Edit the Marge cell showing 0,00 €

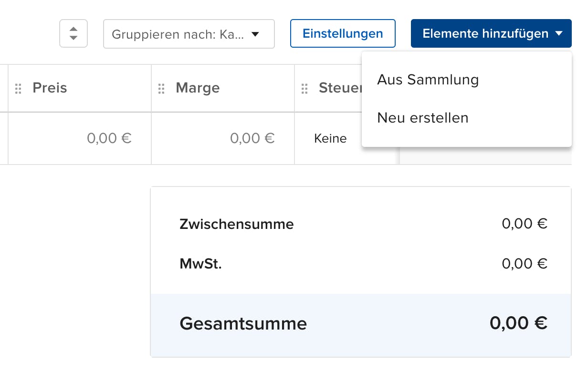[252, 138]
